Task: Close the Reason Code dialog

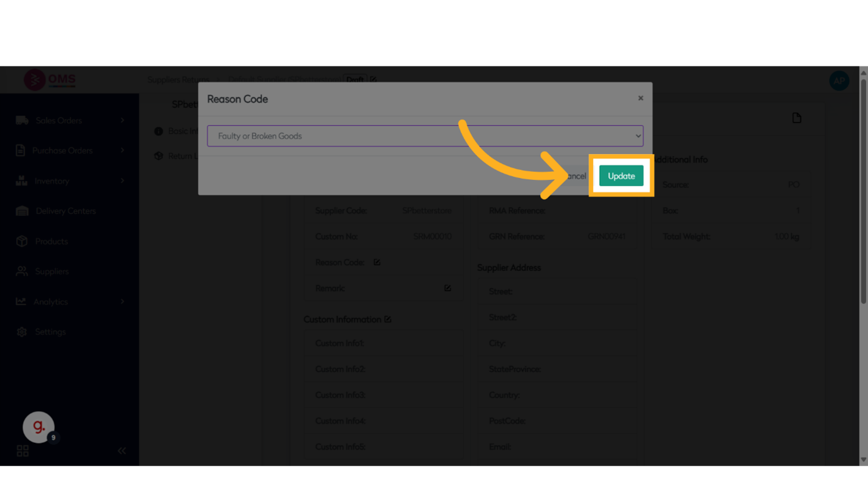Action: point(640,98)
